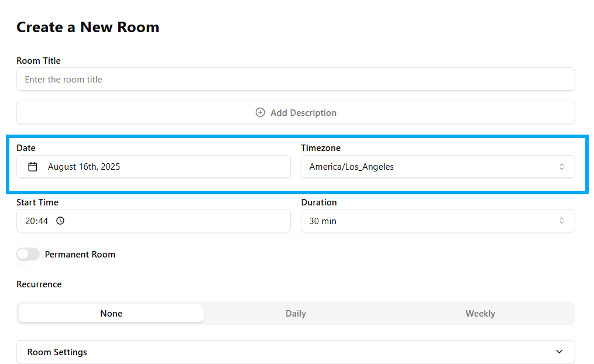Open the 30 min Duration dropdown
This screenshot has height=364, width=594.
click(x=437, y=221)
